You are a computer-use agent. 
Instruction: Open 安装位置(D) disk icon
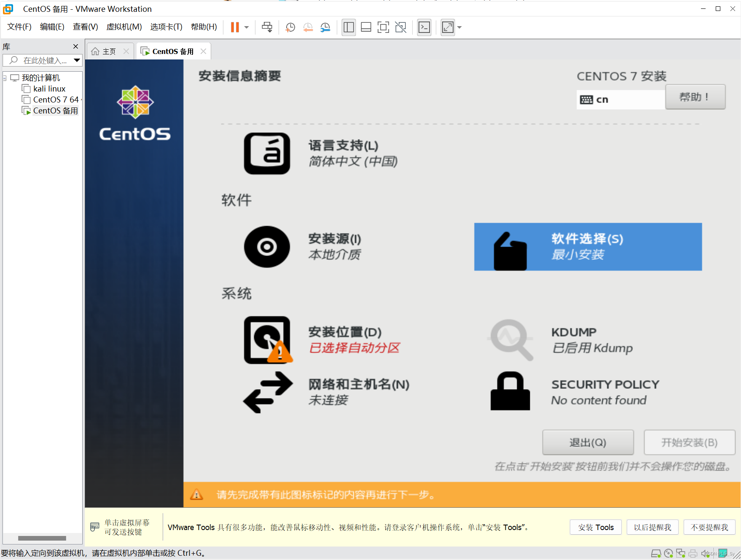point(268,340)
